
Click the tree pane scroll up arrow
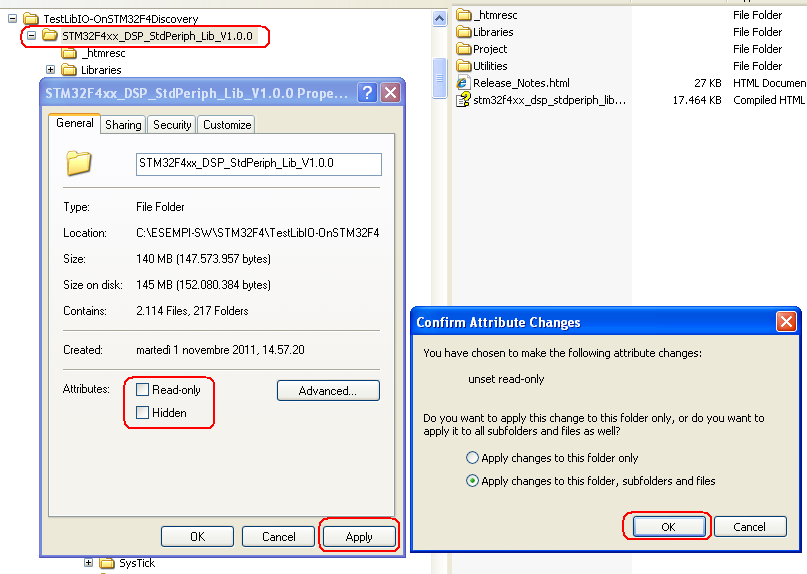click(x=439, y=19)
